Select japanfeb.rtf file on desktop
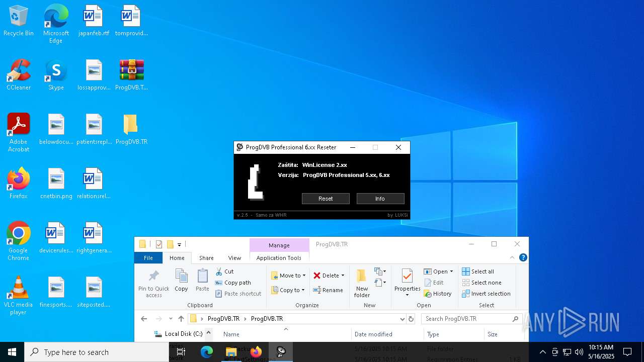The image size is (644, 362). point(94,21)
